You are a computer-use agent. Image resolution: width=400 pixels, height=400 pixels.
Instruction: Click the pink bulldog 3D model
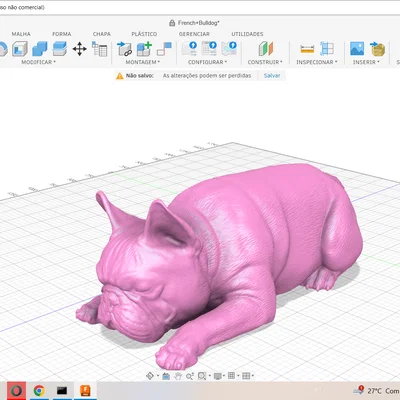(x=227, y=253)
